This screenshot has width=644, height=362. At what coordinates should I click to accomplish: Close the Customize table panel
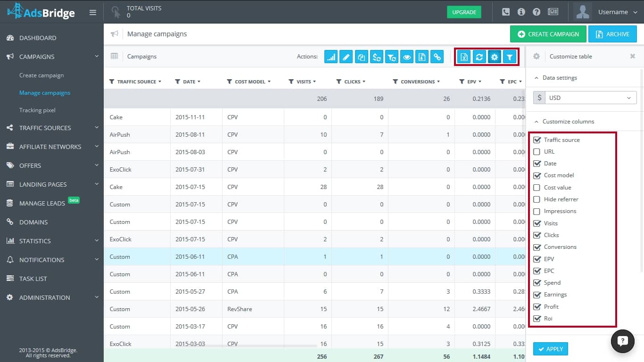click(x=633, y=56)
